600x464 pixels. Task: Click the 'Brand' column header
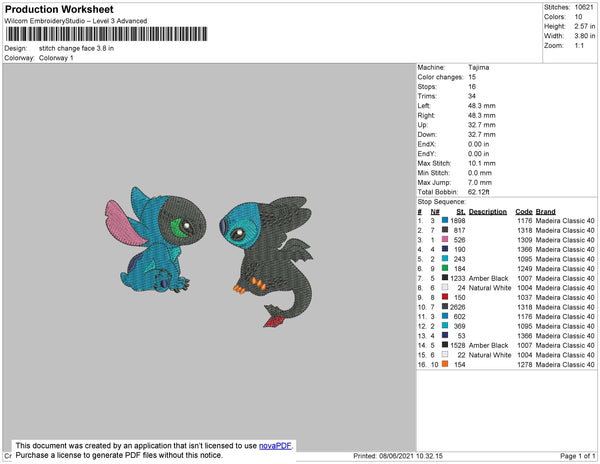546,212
